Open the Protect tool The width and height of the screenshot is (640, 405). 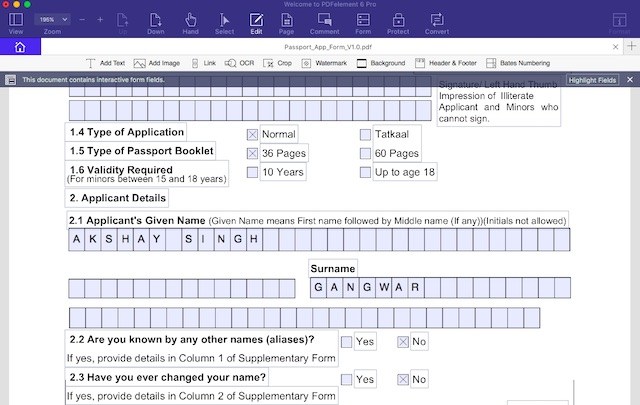click(x=397, y=22)
